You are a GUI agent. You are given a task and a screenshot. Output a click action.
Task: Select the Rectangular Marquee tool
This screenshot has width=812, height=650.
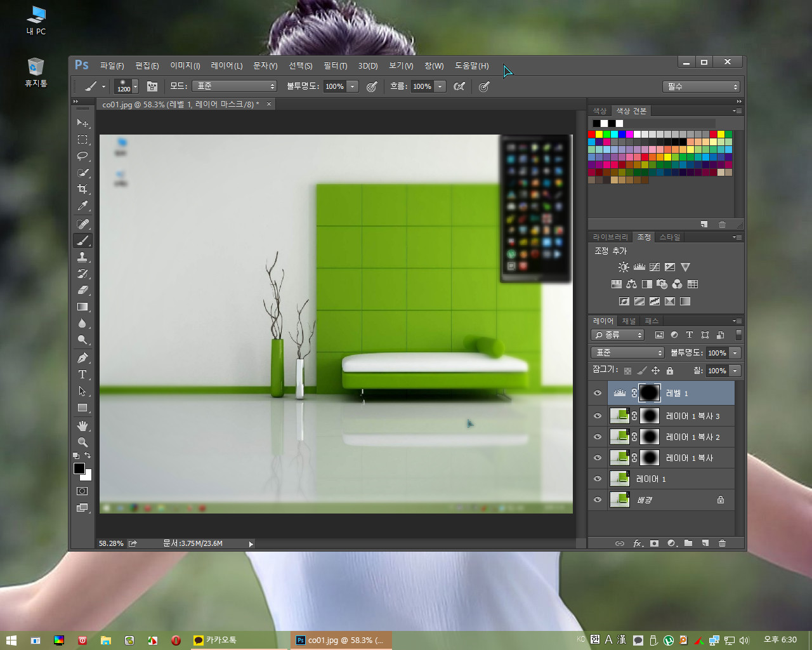(82, 140)
